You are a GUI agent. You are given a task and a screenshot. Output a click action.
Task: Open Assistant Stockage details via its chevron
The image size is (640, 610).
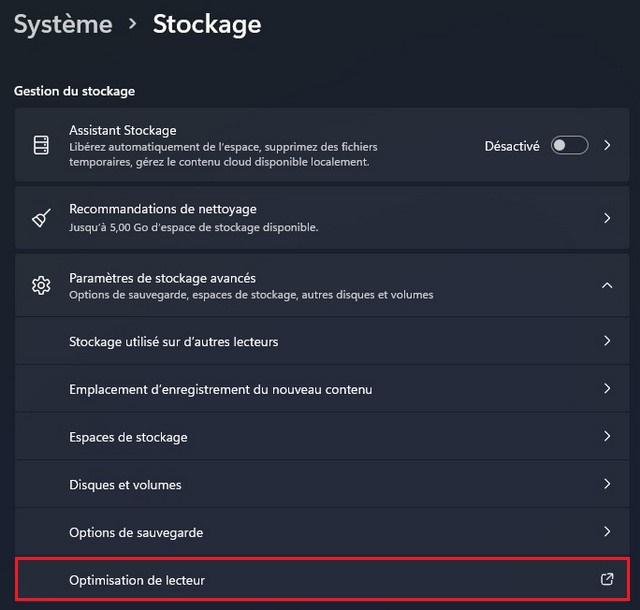click(x=607, y=146)
